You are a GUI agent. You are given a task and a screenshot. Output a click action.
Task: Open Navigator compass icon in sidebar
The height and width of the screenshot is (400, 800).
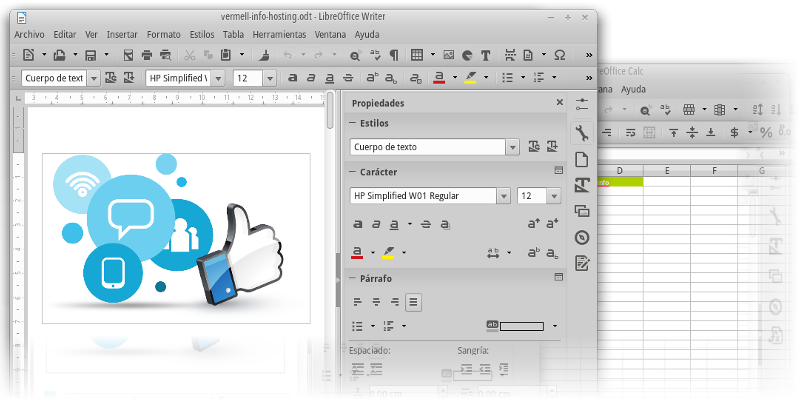[582, 238]
